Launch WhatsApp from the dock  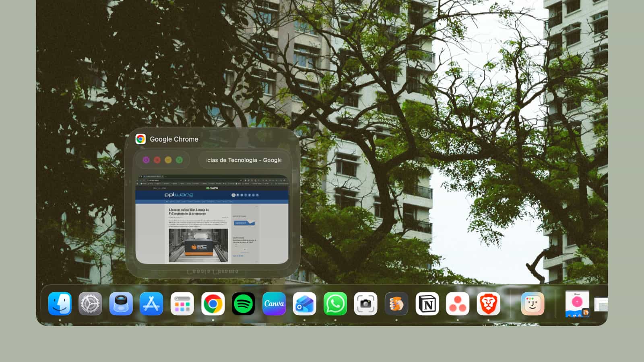335,304
